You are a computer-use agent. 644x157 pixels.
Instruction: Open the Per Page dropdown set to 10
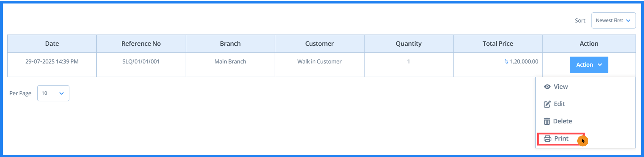point(53,93)
